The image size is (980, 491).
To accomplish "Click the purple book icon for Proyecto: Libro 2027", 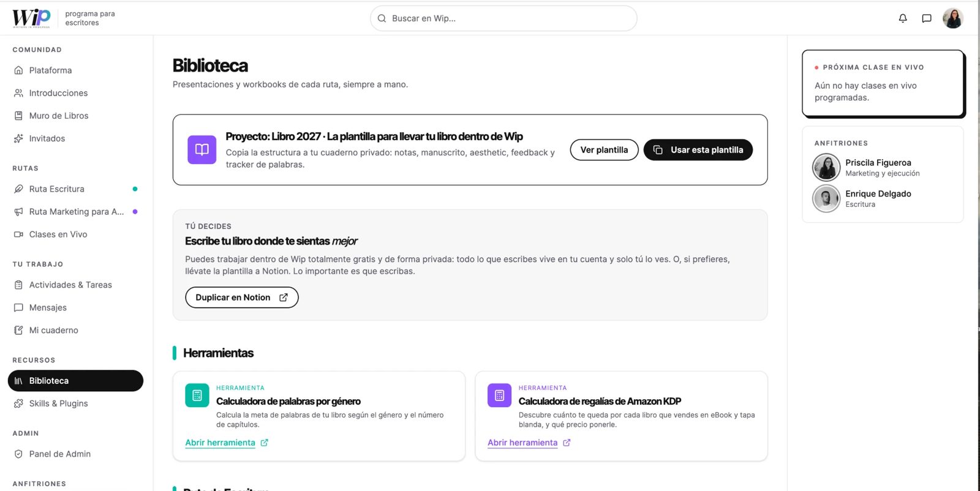I will (202, 150).
